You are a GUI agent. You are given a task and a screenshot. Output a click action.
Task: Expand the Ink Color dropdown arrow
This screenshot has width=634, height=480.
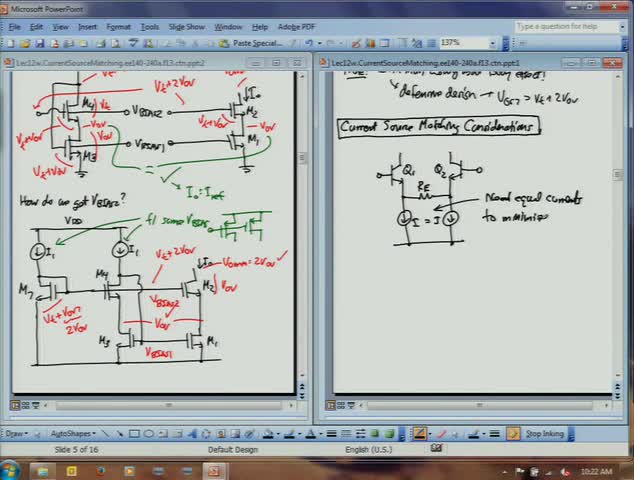[484, 434]
